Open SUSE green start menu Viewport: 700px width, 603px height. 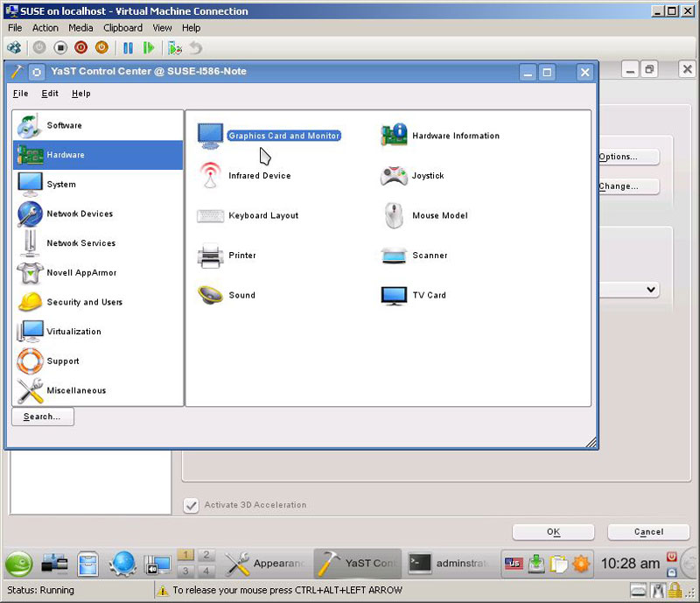click(x=18, y=564)
